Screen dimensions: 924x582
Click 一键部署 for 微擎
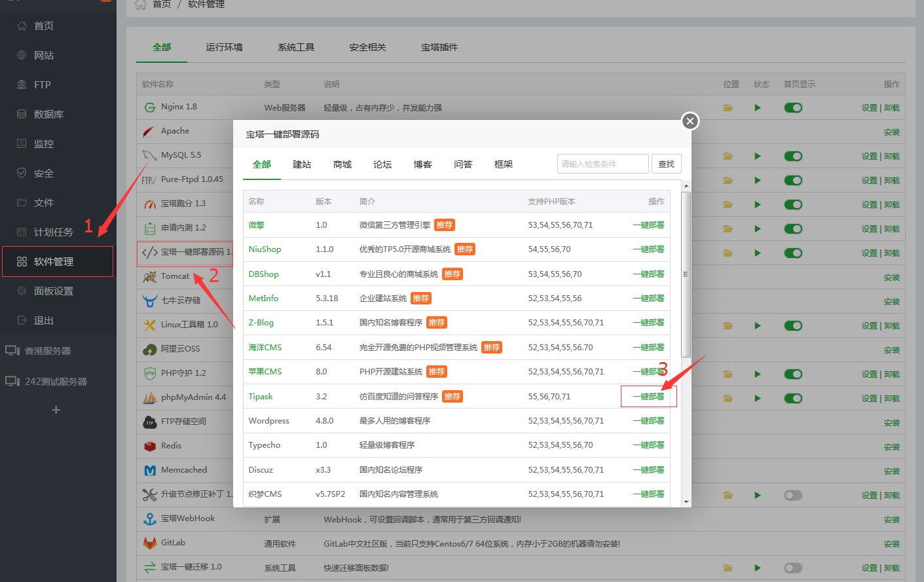click(x=648, y=225)
